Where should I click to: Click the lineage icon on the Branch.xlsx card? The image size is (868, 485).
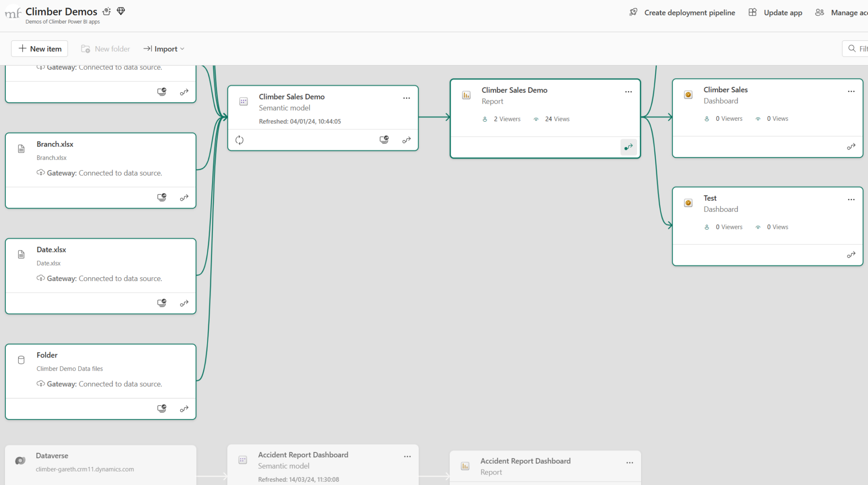(x=184, y=198)
